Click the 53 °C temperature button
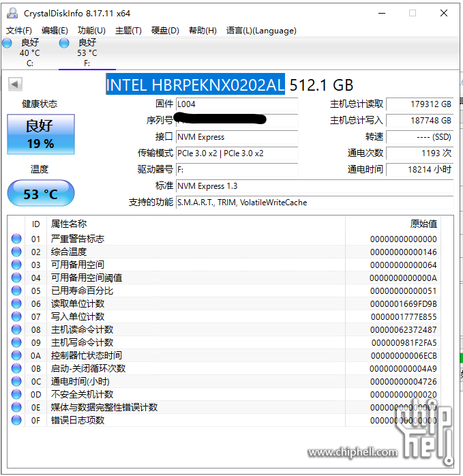 [41, 194]
